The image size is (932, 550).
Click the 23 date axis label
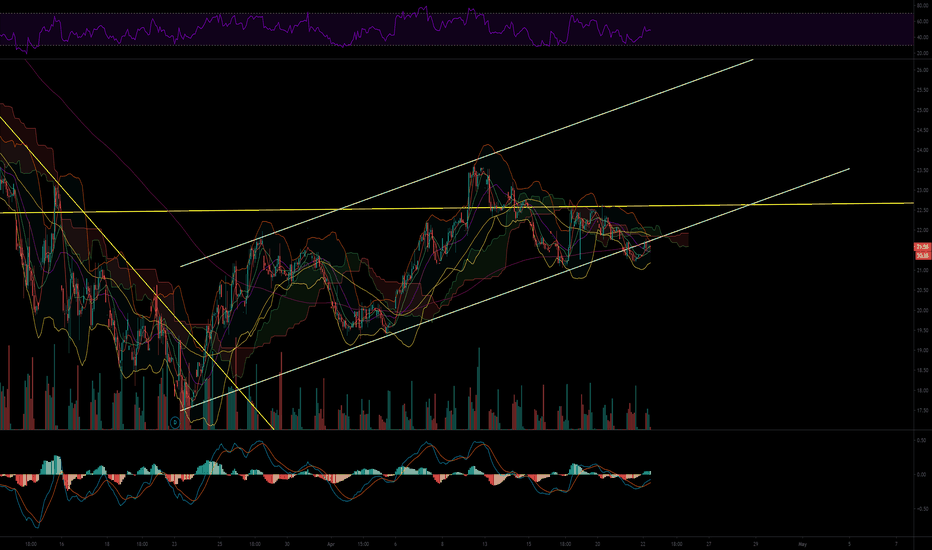pyautogui.click(x=174, y=544)
